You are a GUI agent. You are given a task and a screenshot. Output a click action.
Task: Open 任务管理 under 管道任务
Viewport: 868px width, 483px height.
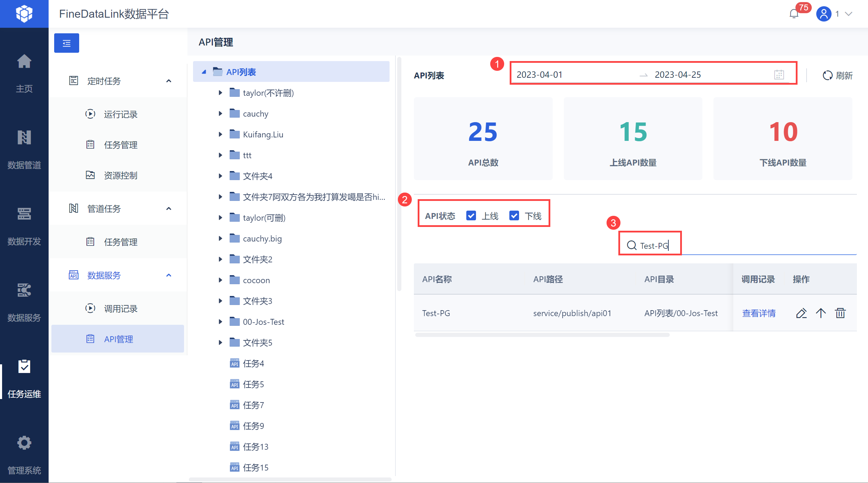(118, 242)
